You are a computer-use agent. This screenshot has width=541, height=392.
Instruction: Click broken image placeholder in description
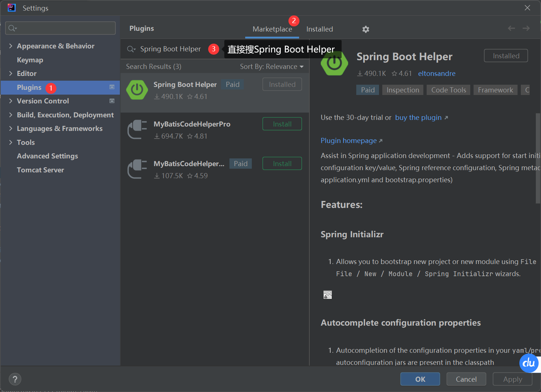tap(328, 295)
